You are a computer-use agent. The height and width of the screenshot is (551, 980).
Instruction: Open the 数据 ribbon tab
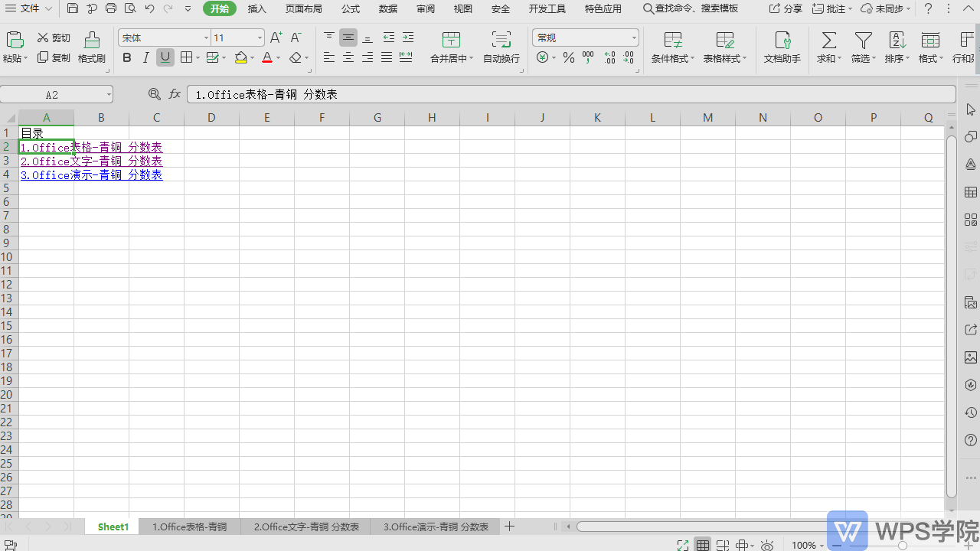pos(388,8)
